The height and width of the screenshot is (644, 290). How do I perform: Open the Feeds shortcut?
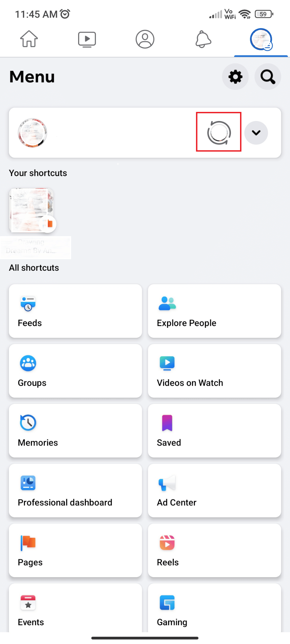75,311
